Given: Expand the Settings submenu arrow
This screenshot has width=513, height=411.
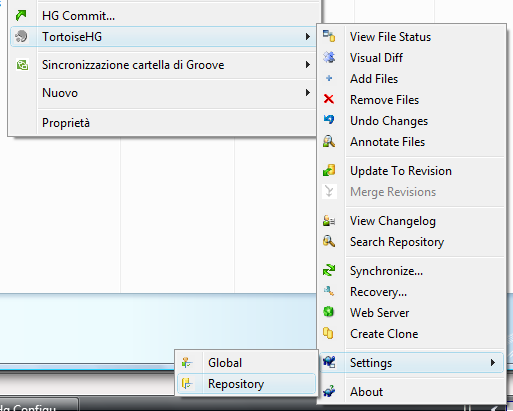Looking at the screenshot, I should (493, 362).
